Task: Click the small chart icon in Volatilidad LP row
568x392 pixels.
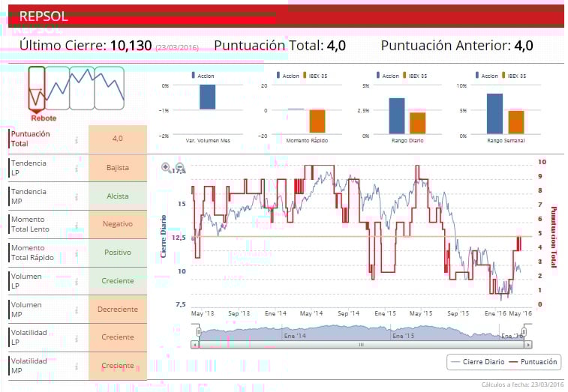Action: [77, 339]
